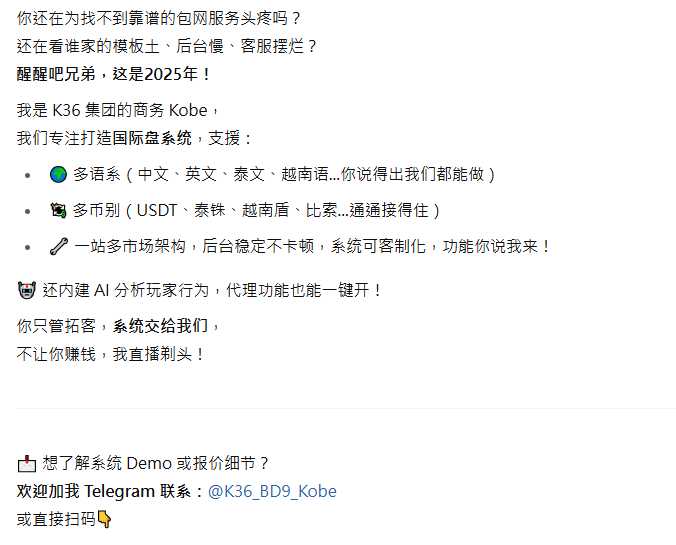Open the @K36_BD9_Kobe Telegram link
The image size is (676, 545).
click(272, 491)
